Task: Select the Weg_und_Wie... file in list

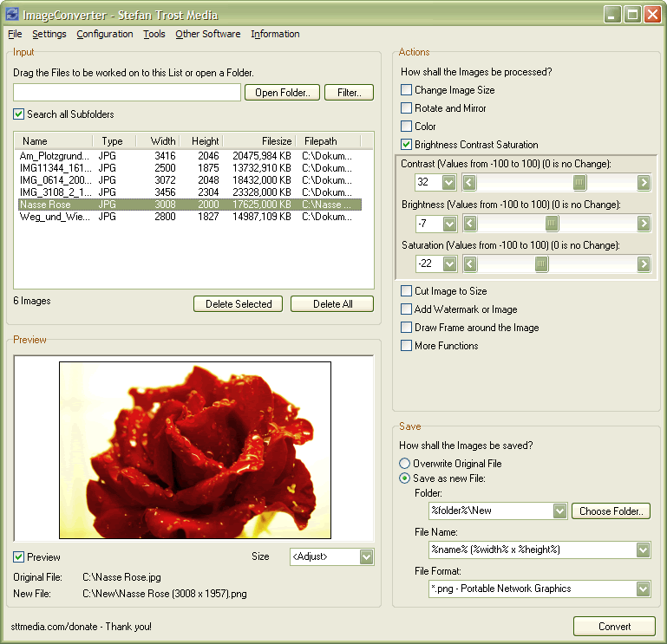Action: tap(54, 217)
